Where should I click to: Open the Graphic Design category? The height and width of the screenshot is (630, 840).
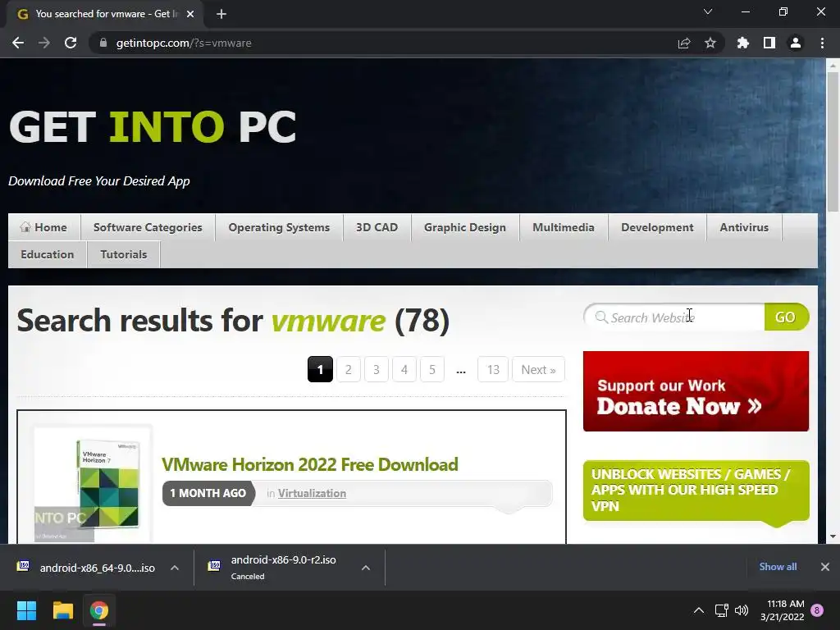pos(465,227)
